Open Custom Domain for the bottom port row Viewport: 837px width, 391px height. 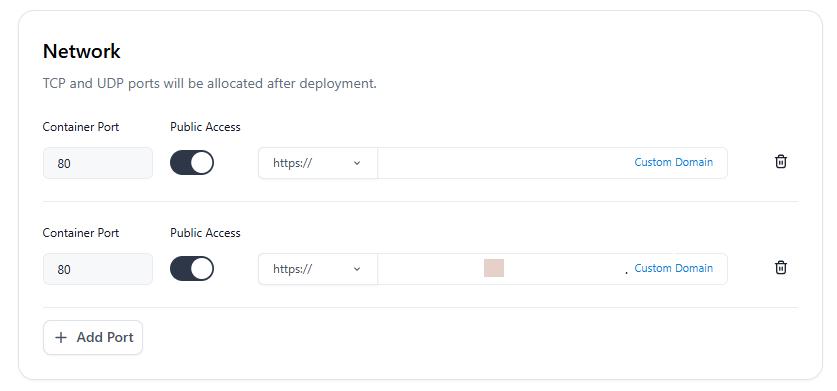click(x=673, y=268)
